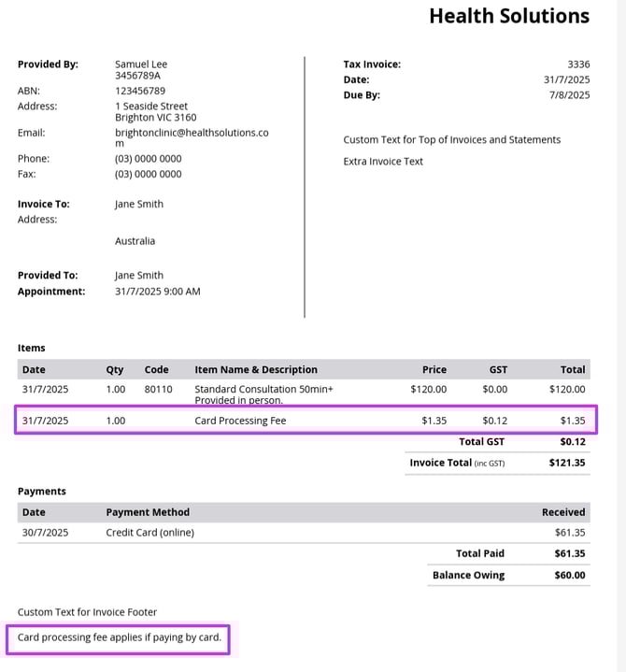
Task: Click the Payment Method column header
Action: point(148,512)
